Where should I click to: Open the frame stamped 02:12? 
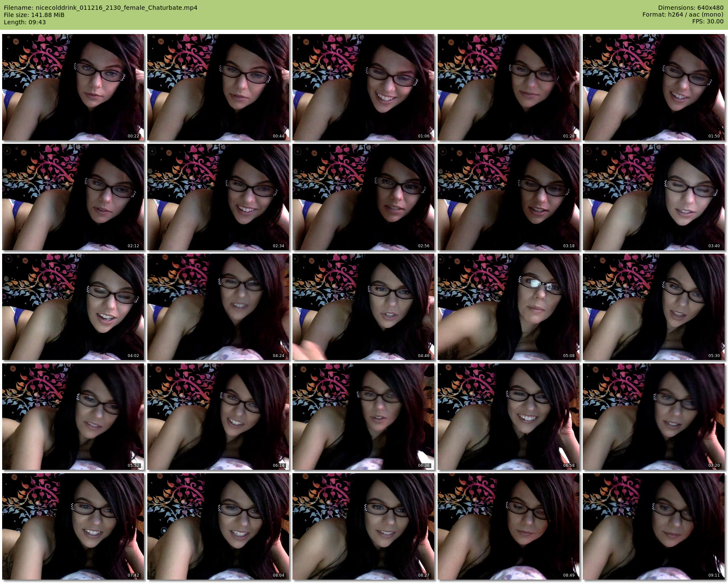click(x=73, y=197)
